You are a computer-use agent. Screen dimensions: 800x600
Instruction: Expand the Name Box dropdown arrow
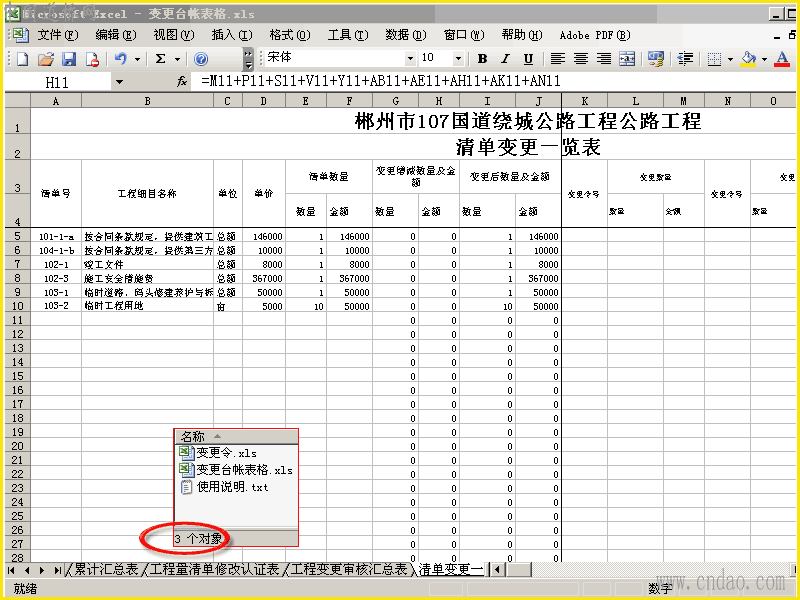(x=119, y=82)
